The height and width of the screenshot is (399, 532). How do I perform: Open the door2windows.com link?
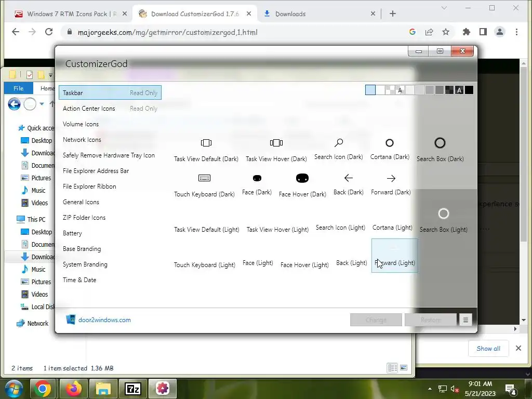tap(104, 320)
